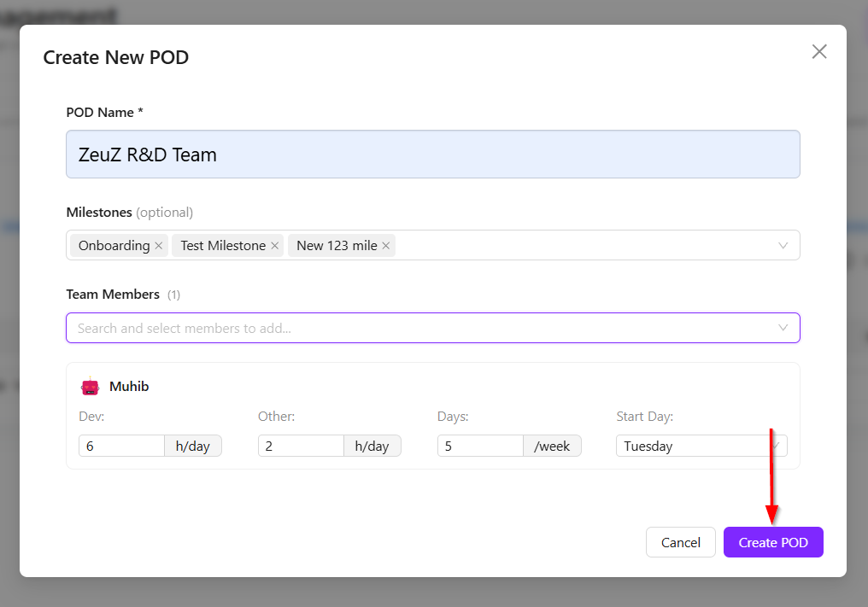Open the Start Day dropdown showing Tuesday
The width and height of the screenshot is (868, 607).
[701, 446]
